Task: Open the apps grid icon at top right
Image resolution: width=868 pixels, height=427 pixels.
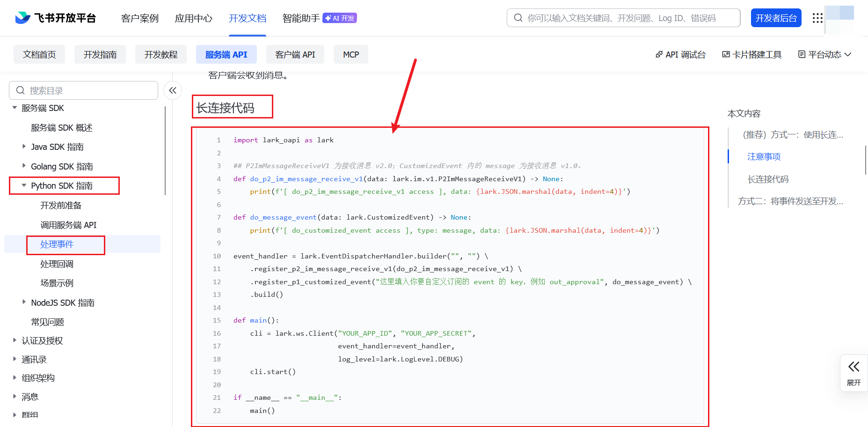Action: click(817, 18)
